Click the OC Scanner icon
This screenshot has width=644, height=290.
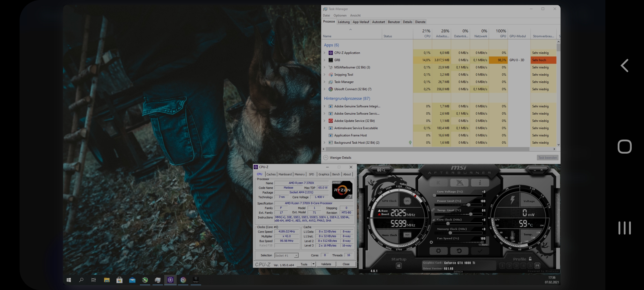[x=381, y=170]
